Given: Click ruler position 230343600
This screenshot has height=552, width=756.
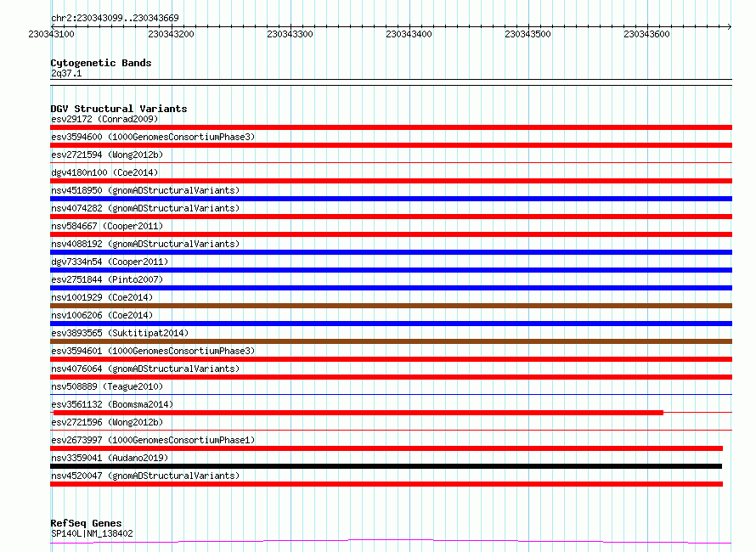Looking at the screenshot, I should [647, 34].
